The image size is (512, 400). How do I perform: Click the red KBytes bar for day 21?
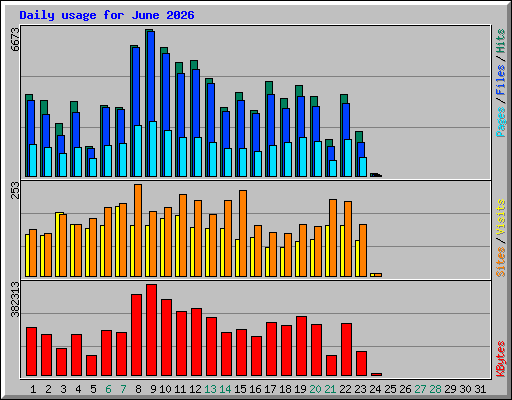pyautogui.click(x=331, y=365)
